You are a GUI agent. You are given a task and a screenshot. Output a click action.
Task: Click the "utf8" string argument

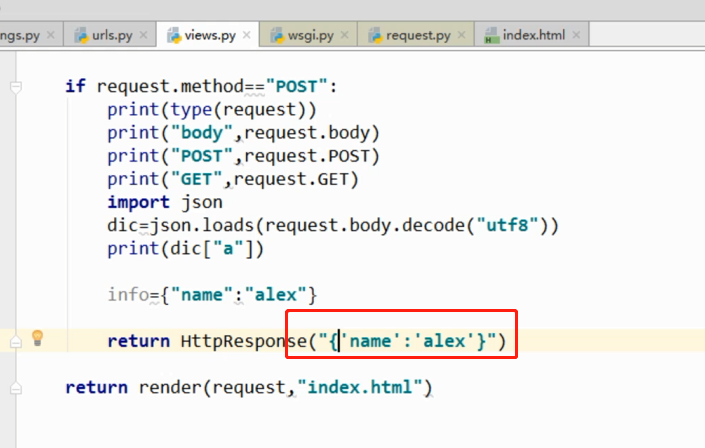click(508, 225)
